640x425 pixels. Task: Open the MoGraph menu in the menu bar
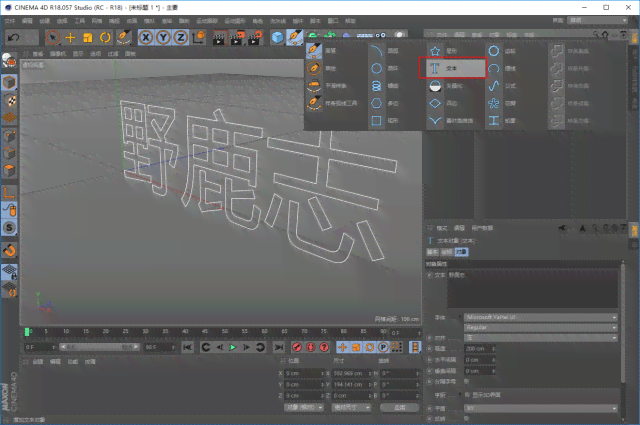click(235, 21)
